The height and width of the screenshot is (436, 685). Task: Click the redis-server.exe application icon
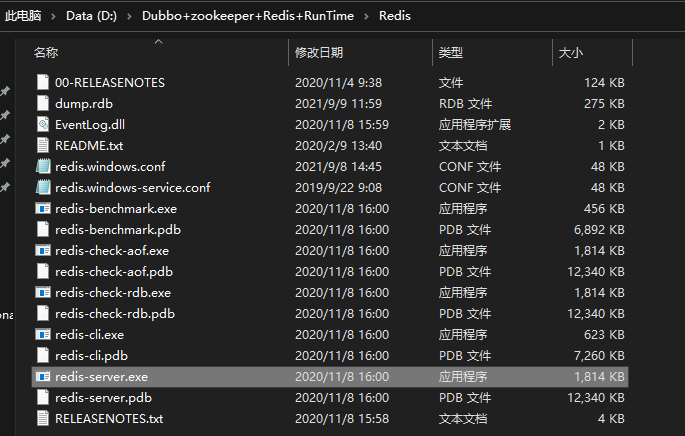point(43,377)
